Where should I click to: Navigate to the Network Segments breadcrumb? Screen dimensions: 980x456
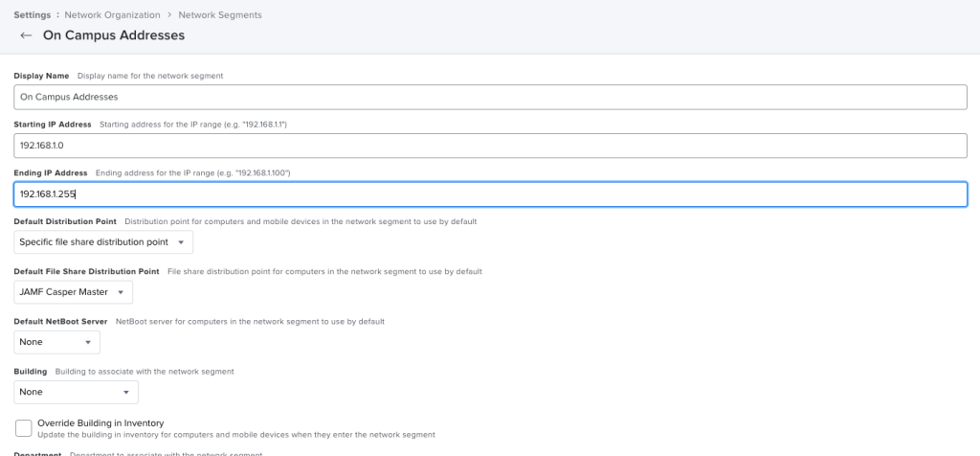(x=219, y=15)
